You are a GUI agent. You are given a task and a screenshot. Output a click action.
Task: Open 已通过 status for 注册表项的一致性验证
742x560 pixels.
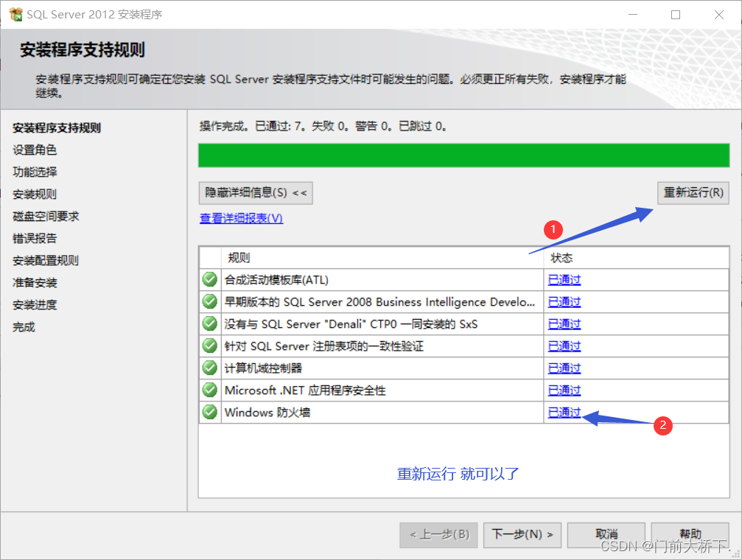[x=564, y=346]
